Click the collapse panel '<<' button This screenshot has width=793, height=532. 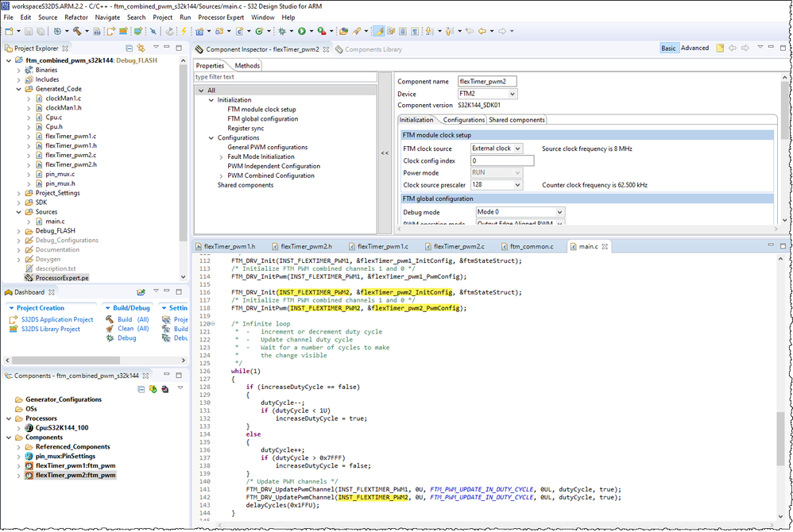coord(385,153)
